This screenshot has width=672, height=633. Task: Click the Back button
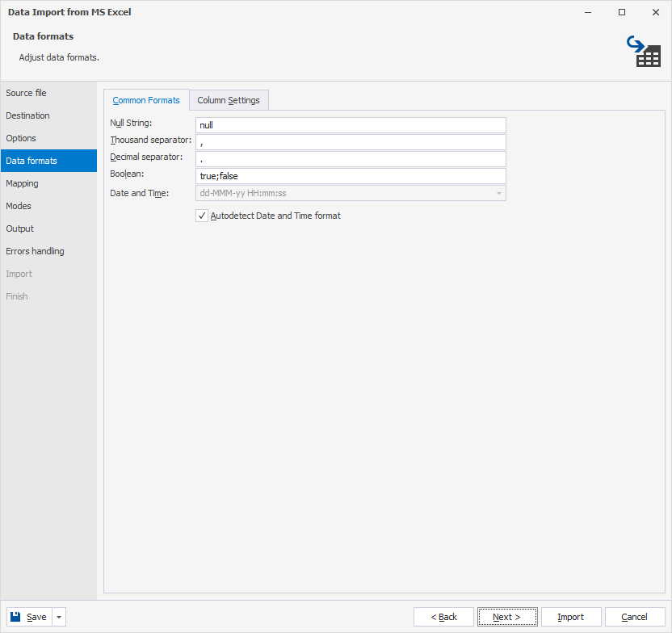(x=443, y=617)
